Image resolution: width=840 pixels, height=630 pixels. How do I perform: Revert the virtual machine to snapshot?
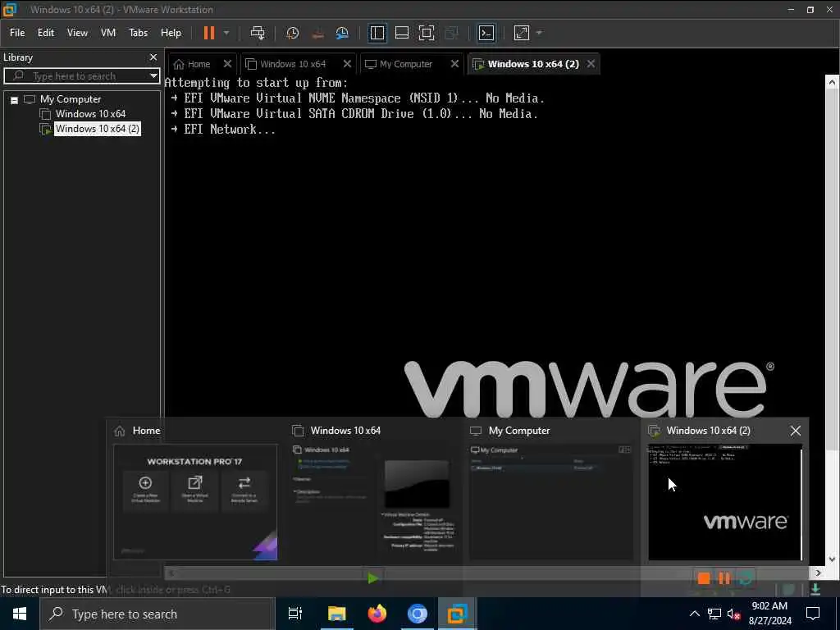[317, 33]
